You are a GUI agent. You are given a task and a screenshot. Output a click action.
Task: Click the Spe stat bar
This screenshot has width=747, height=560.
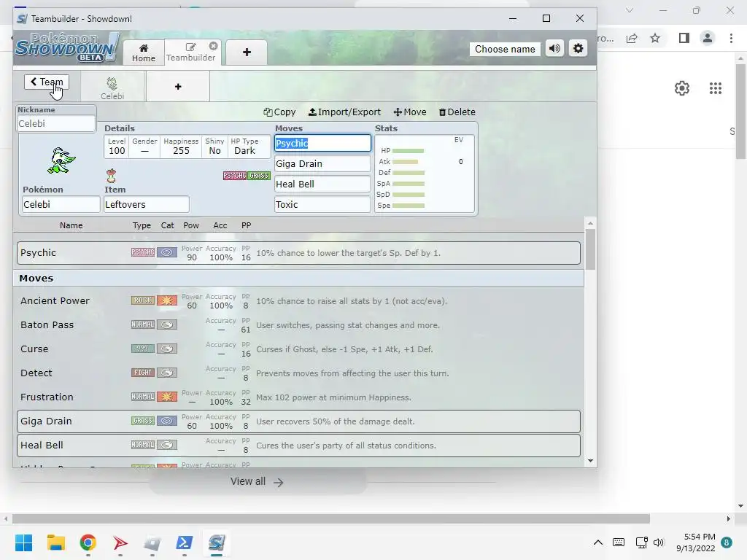pos(409,206)
